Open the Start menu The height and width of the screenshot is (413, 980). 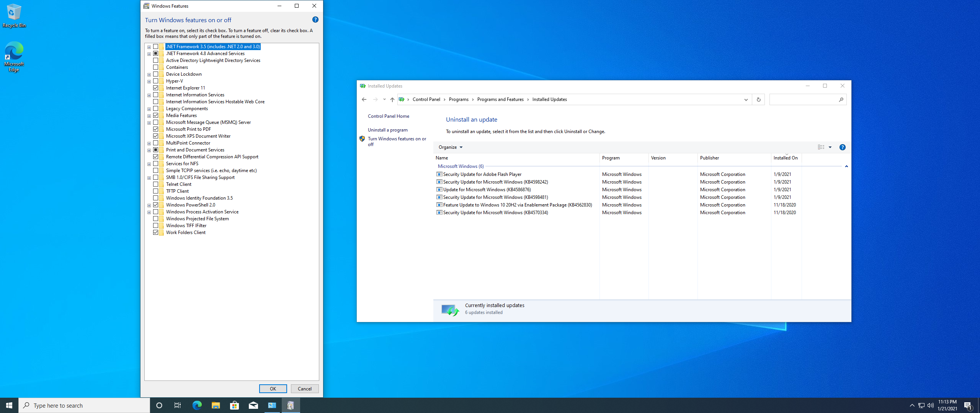tap(9, 405)
